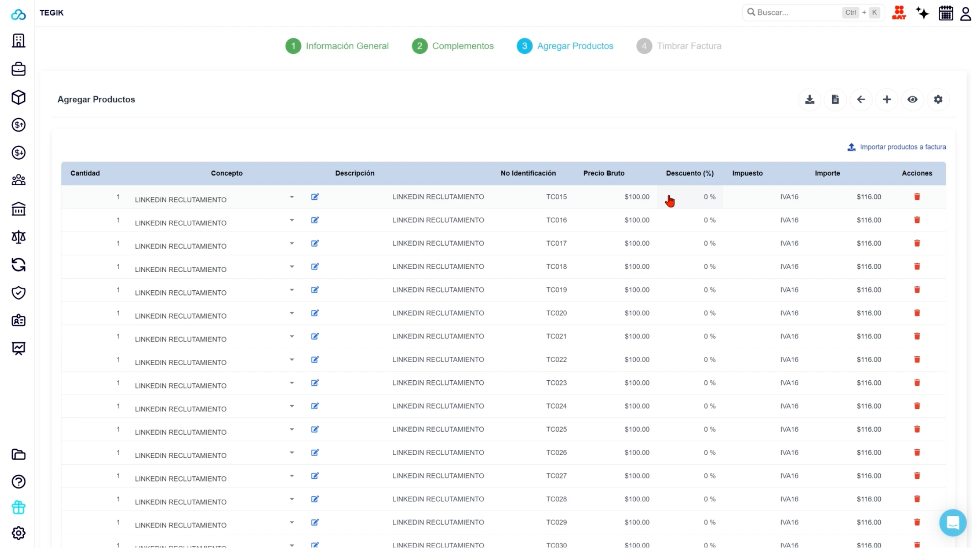Click the TEGIK company name
This screenshot has height=560, width=972.
tap(51, 12)
